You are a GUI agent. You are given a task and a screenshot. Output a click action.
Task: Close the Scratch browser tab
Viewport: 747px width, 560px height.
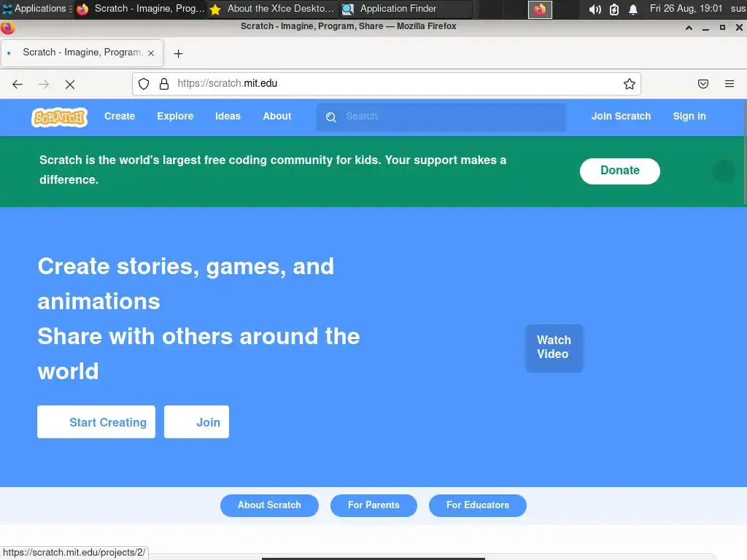pos(151,52)
